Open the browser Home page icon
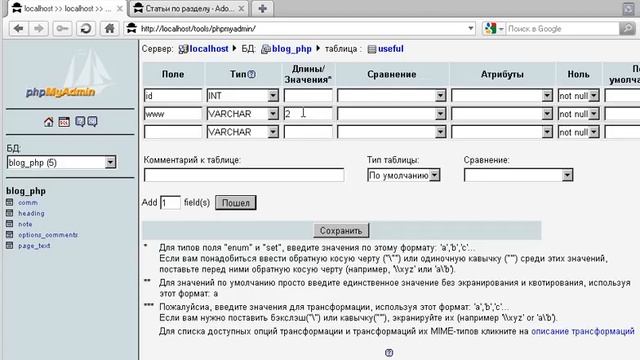The image size is (640, 360). (x=109, y=29)
